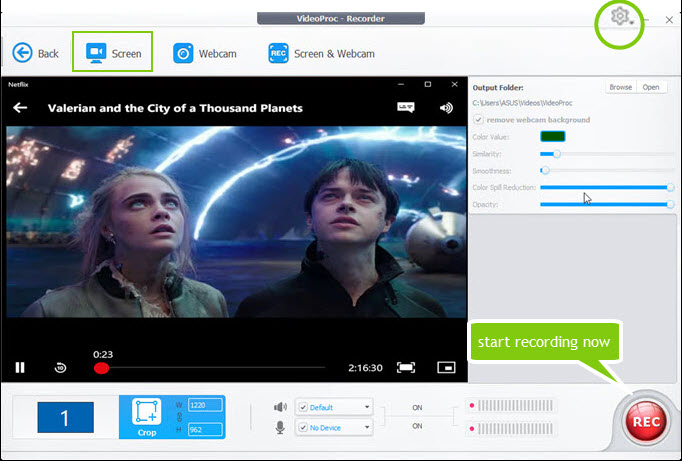
Task: Adjust the Smoothness slider handle
Action: pos(545,170)
